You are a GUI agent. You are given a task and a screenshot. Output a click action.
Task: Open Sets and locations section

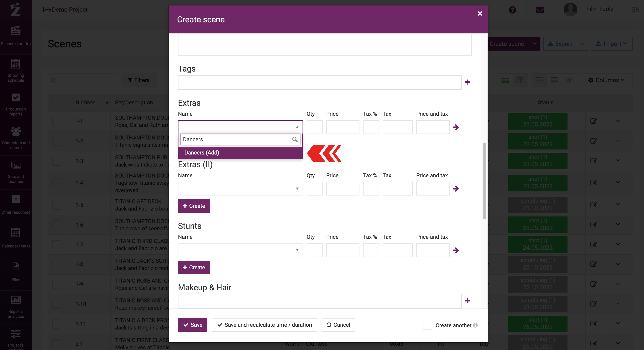pos(16,172)
